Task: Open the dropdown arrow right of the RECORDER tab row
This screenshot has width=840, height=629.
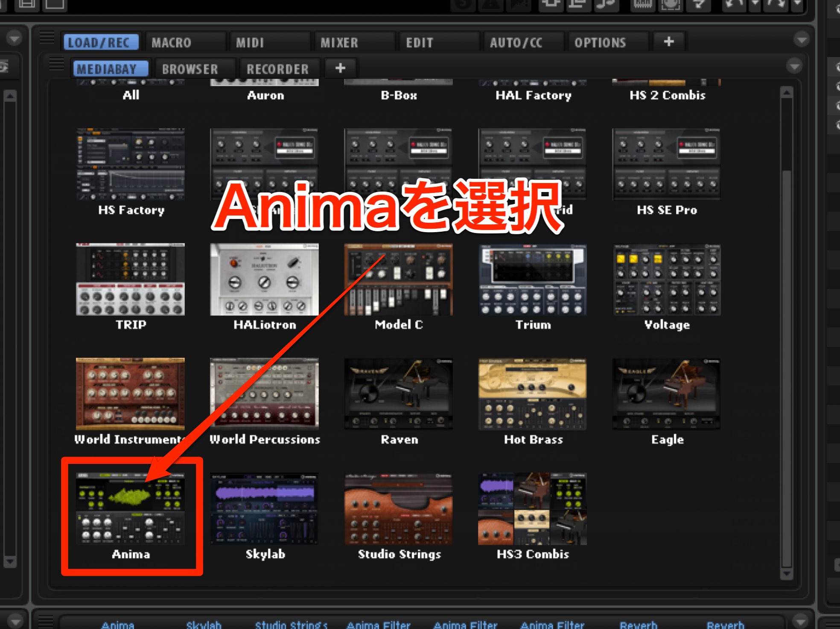Action: pyautogui.click(x=794, y=66)
